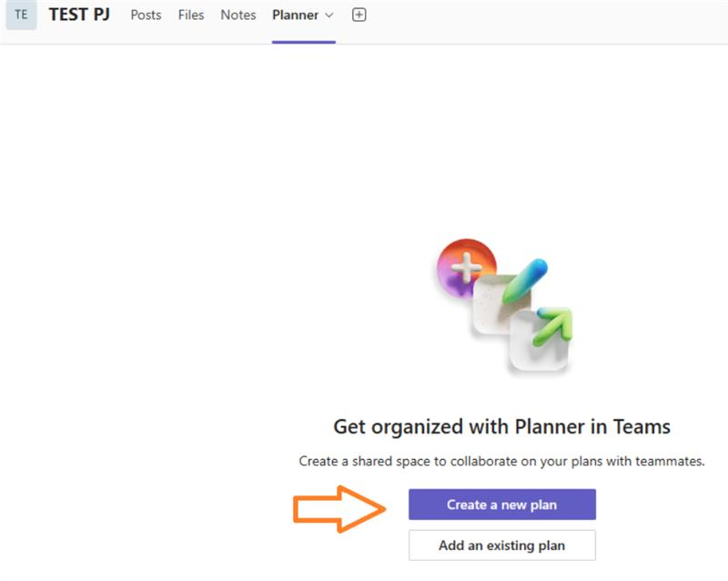Add an existing plan
The image size is (728, 581).
(x=501, y=545)
